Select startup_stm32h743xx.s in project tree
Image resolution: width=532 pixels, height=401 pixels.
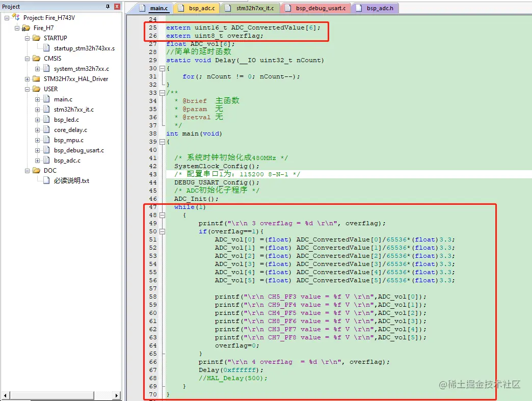84,48
